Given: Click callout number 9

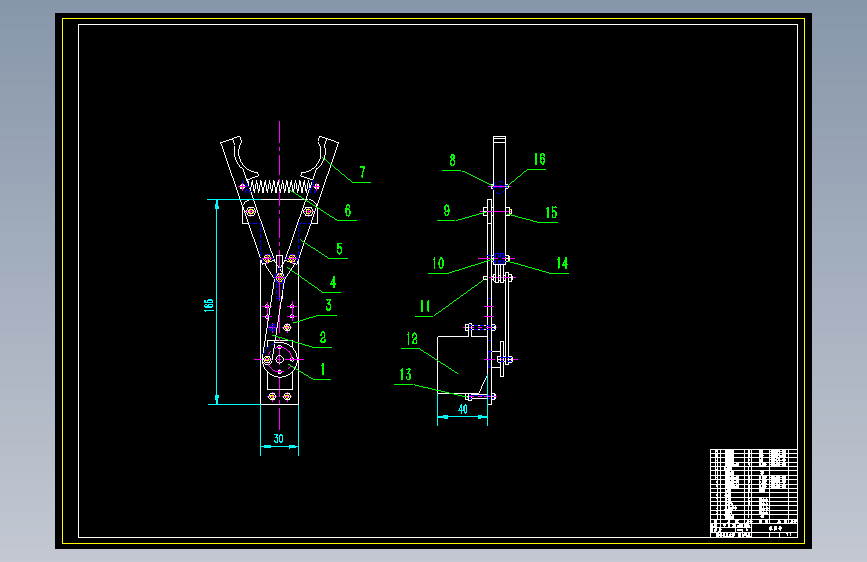Looking at the screenshot, I should [447, 211].
